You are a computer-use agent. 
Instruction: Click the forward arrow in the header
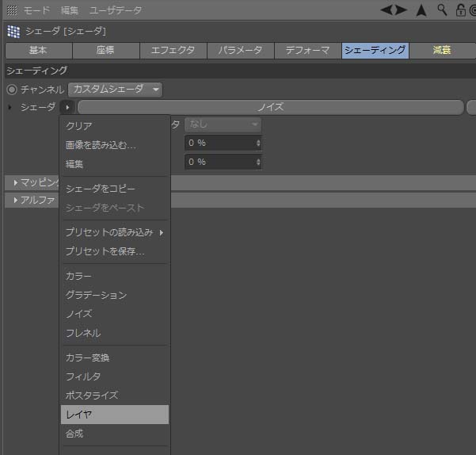tap(402, 10)
